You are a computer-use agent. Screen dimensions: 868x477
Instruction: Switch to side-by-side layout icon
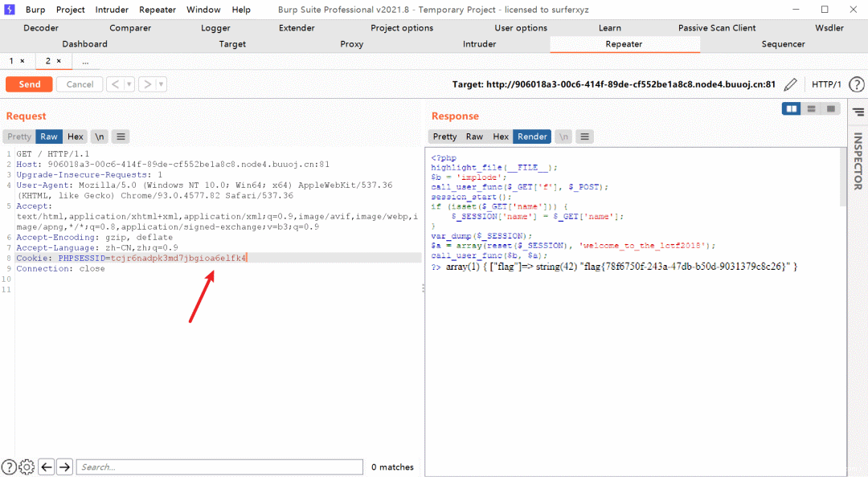[x=792, y=109]
